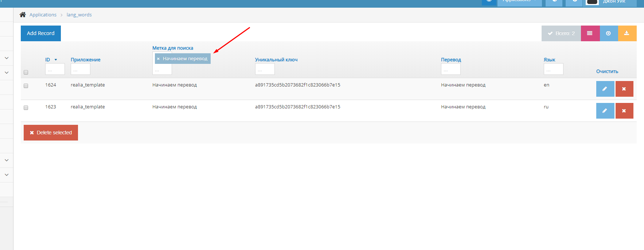Image resolution: width=644 pixels, height=250 pixels.
Task: Click the home icon in breadcrumb
Action: 23,15
